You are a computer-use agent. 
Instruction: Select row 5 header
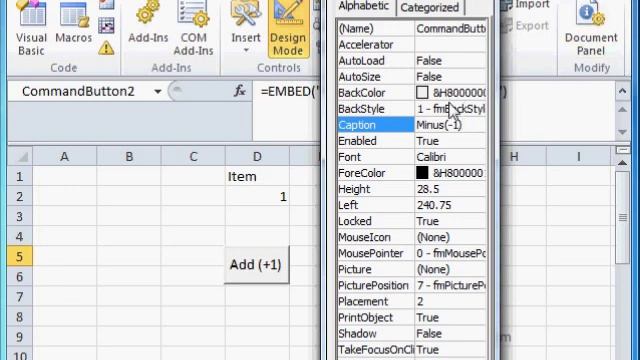(20, 257)
